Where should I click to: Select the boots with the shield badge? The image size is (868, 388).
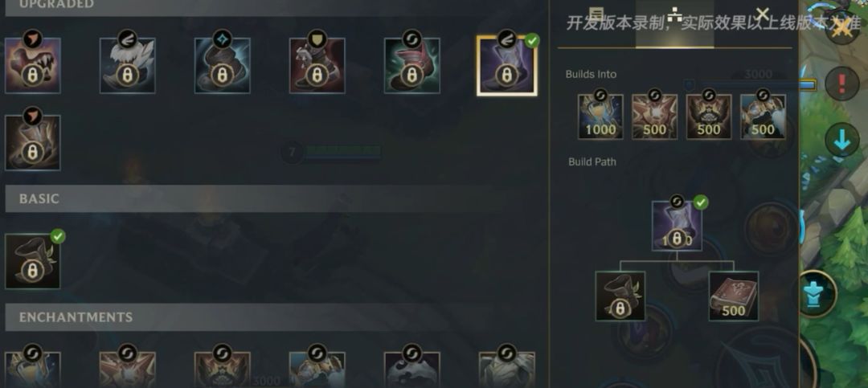[x=317, y=65]
